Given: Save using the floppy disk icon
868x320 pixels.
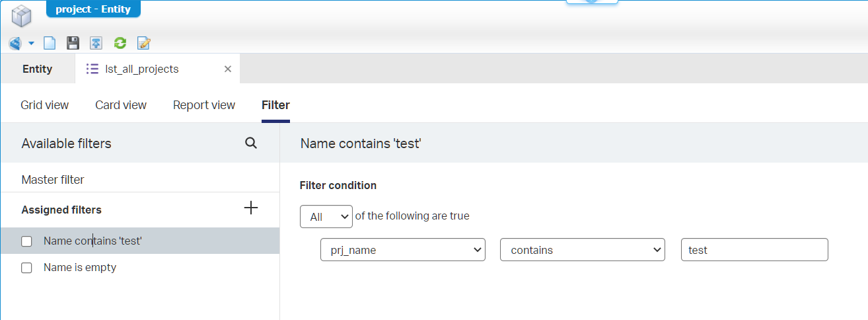Looking at the screenshot, I should (x=73, y=44).
